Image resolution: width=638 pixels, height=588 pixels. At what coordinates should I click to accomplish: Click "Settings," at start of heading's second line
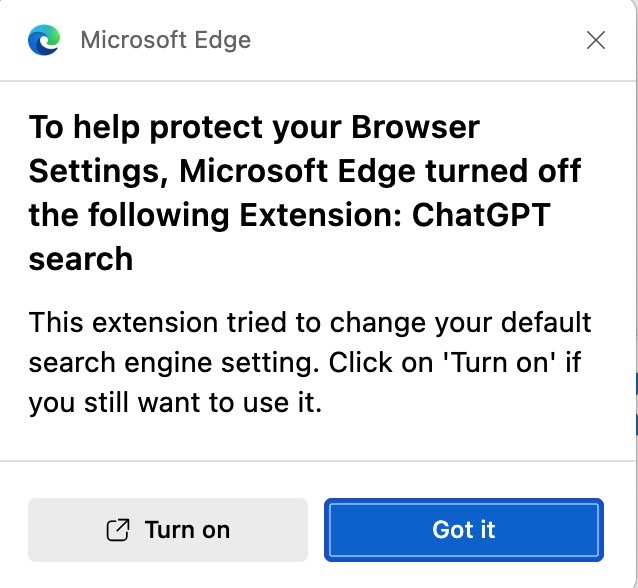tap(98, 171)
